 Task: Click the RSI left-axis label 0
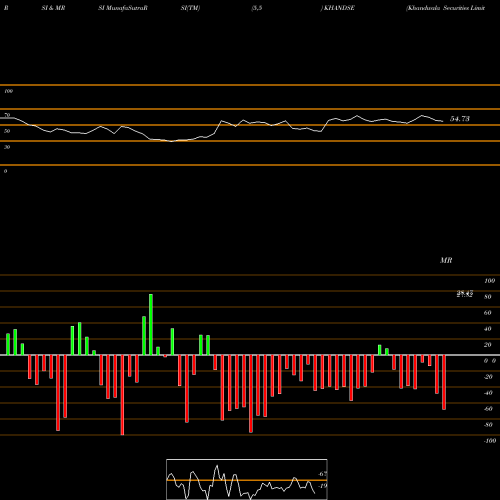tap(5, 171)
